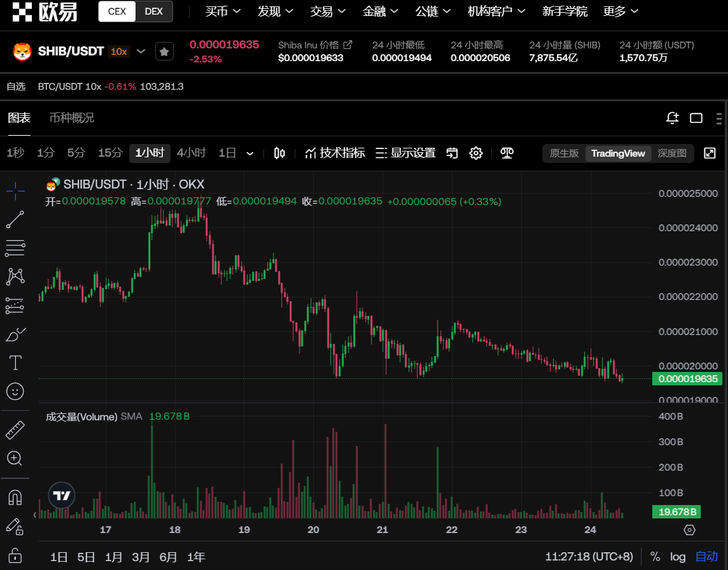Select 1秒 timeframe

(x=15, y=153)
